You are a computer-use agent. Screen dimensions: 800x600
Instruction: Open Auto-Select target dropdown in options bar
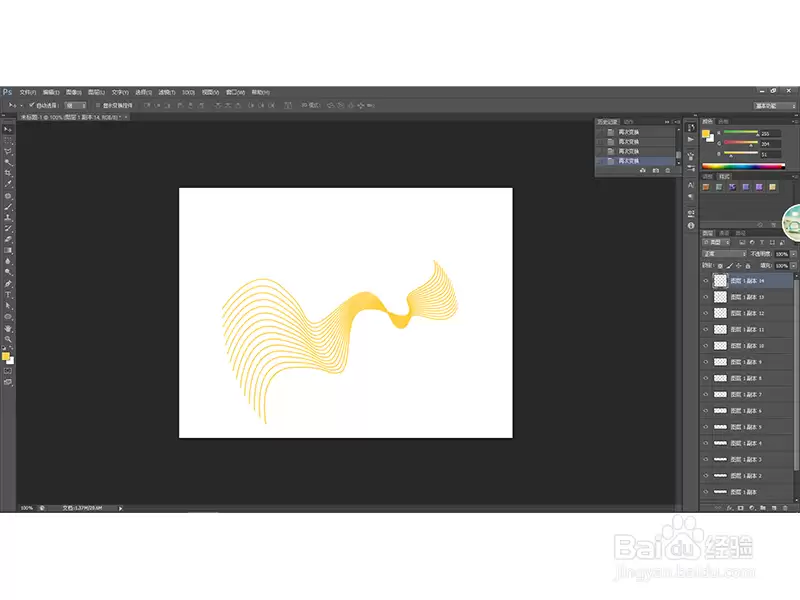76,105
